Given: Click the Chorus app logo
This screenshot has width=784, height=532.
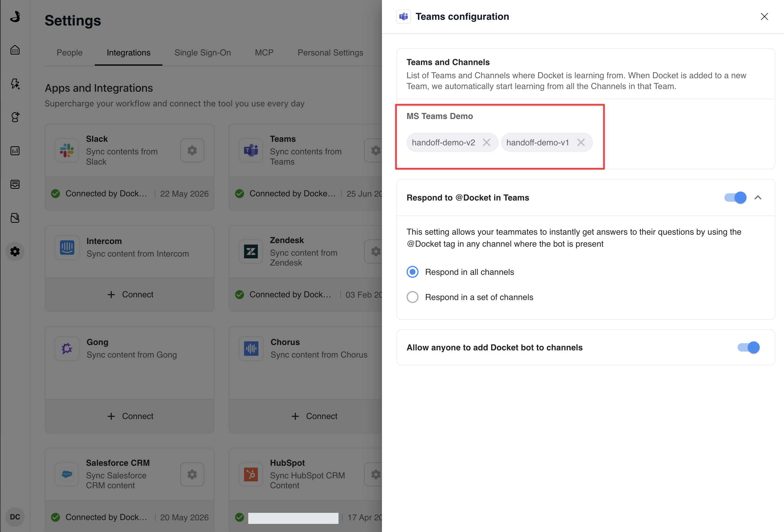Looking at the screenshot, I should [x=251, y=349].
